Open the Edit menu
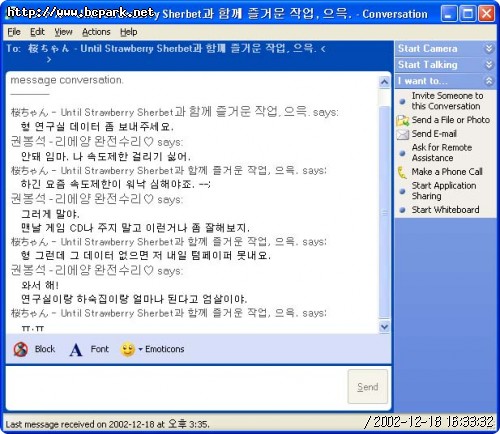This screenshot has width=500, height=434. click(x=37, y=32)
